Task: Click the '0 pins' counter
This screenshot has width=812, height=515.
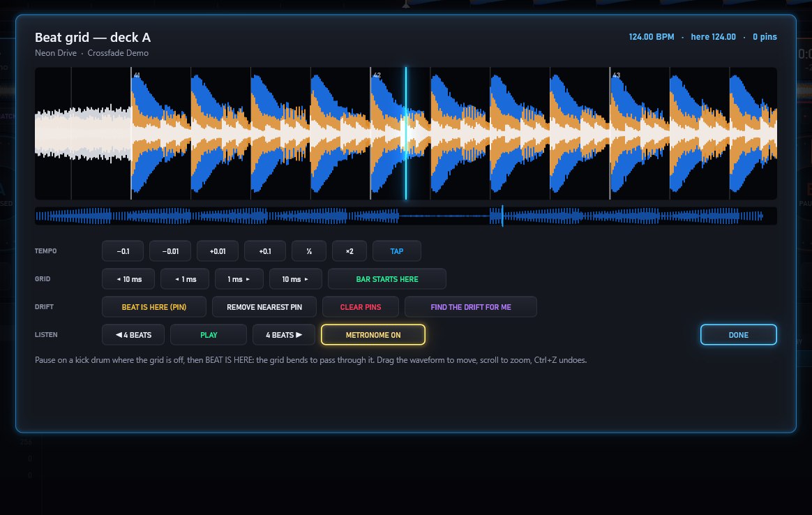Action: [765, 37]
